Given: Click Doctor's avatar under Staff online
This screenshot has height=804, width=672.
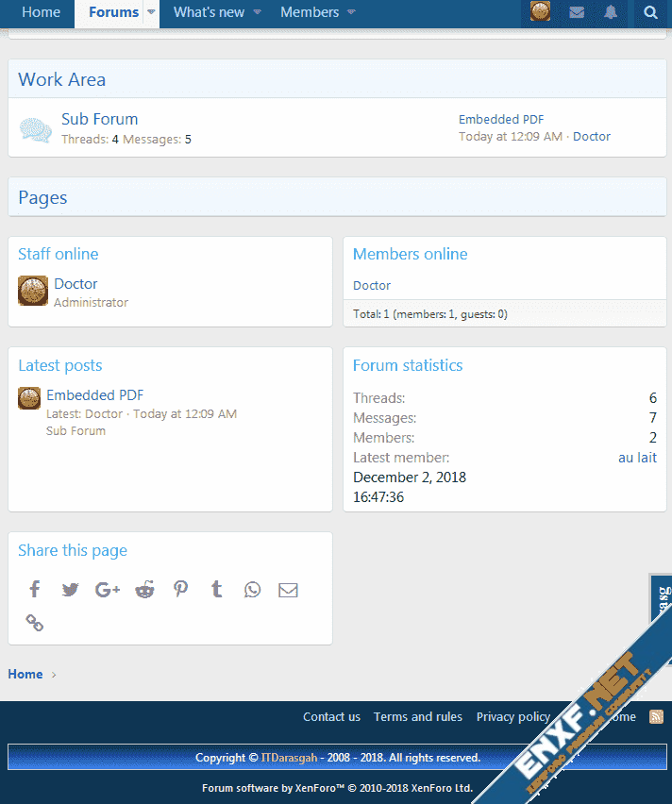Looking at the screenshot, I should (x=33, y=291).
